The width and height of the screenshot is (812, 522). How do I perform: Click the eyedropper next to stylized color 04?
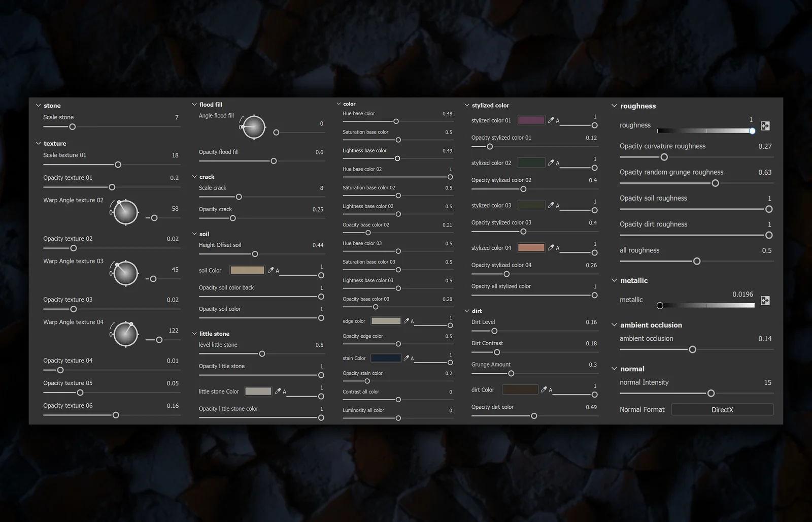[x=552, y=247]
